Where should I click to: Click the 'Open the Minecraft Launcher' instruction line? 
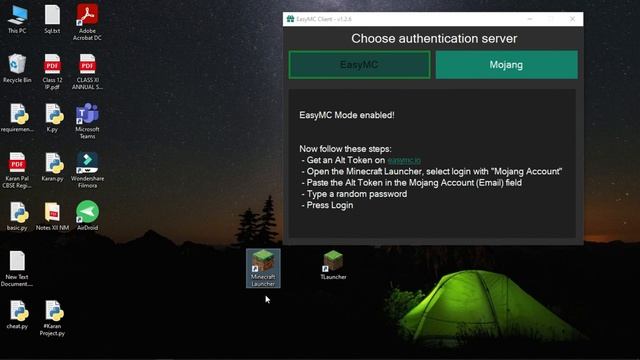(x=432, y=171)
